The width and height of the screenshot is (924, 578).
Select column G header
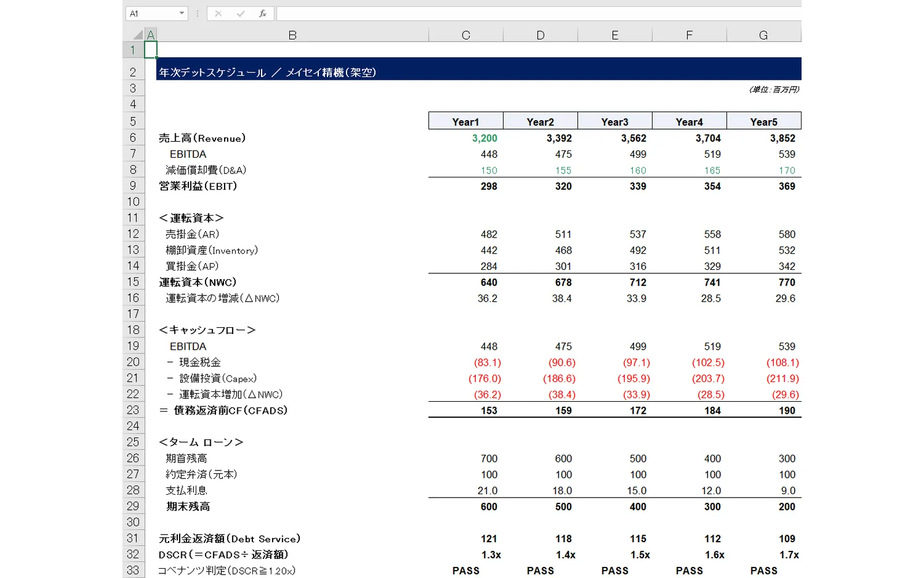click(763, 35)
